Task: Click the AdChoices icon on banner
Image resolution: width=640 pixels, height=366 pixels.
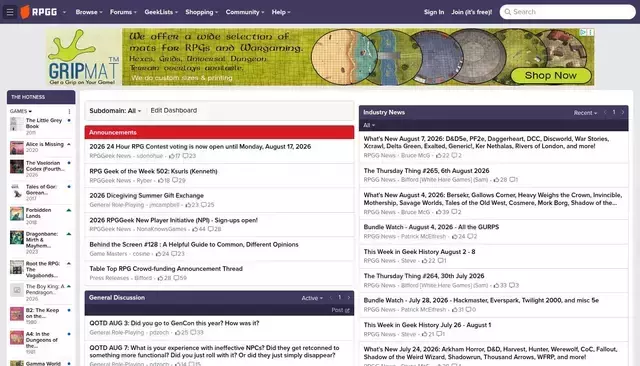Action: 583,32
